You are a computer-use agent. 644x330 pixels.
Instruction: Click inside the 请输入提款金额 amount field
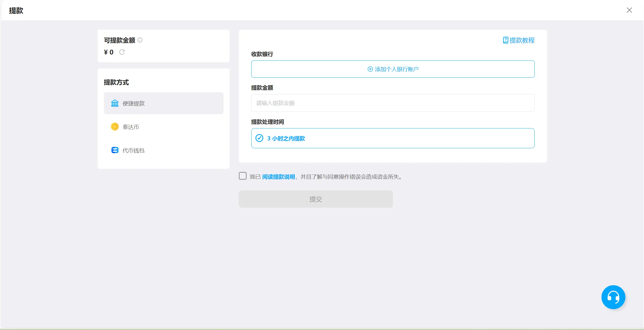tap(393, 103)
